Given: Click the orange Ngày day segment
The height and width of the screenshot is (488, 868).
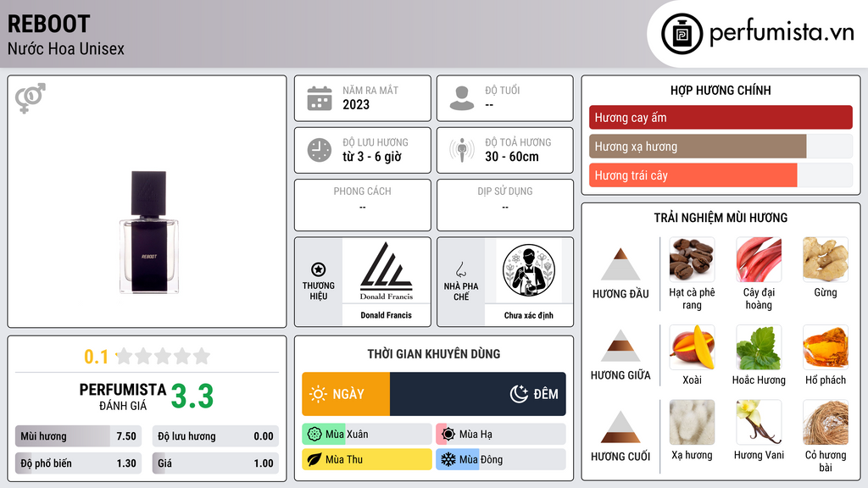Looking at the screenshot, I should [346, 394].
